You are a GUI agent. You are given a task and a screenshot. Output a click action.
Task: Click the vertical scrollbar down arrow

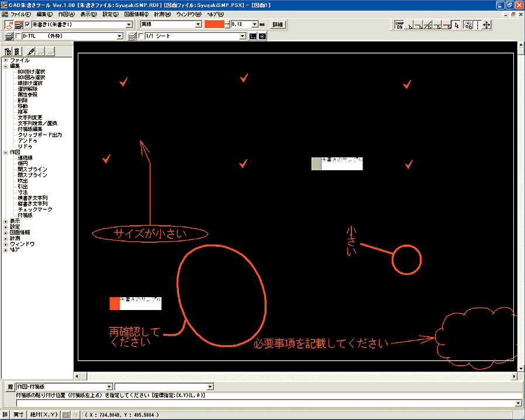[x=521, y=369]
